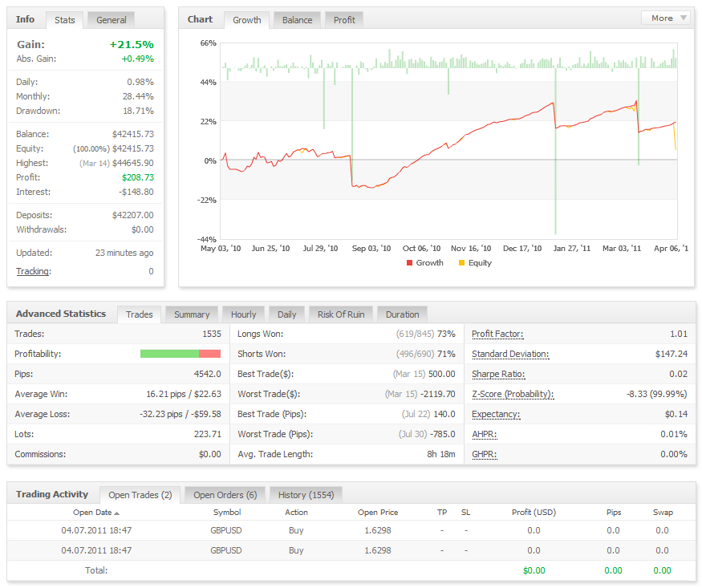Viewport: 702px width, 588px height.
Task: Open the History (1554) tab
Action: pos(305,495)
